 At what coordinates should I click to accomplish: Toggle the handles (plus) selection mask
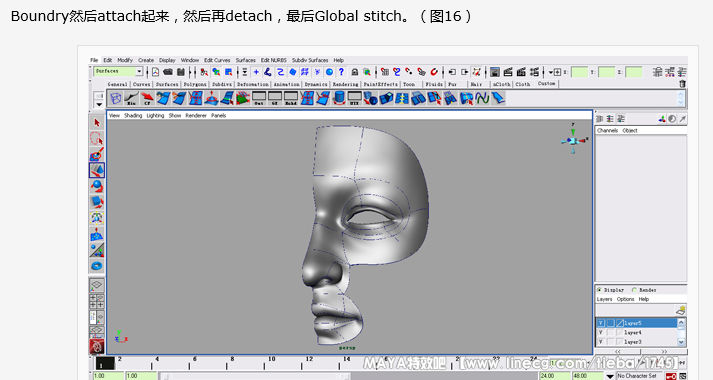tap(256, 72)
